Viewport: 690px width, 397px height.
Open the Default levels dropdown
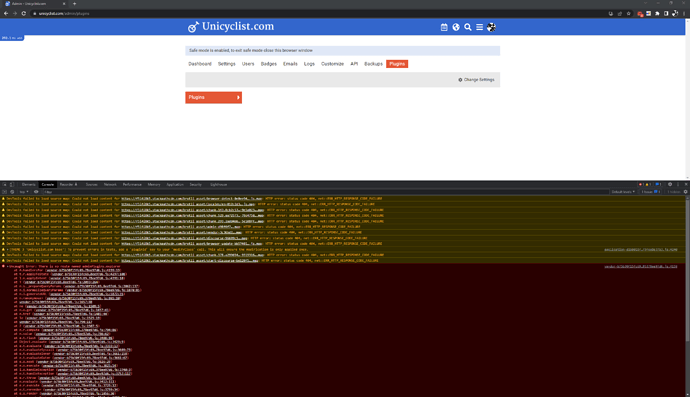pyautogui.click(x=623, y=192)
